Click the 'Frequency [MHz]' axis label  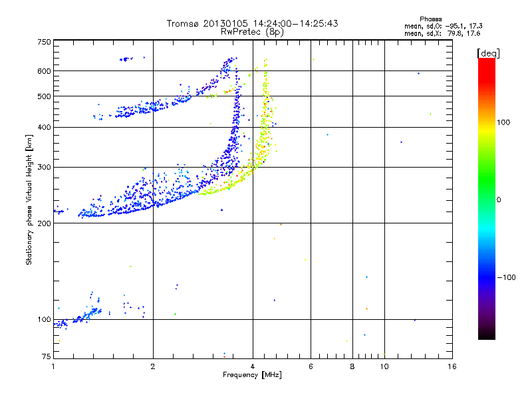click(252, 375)
